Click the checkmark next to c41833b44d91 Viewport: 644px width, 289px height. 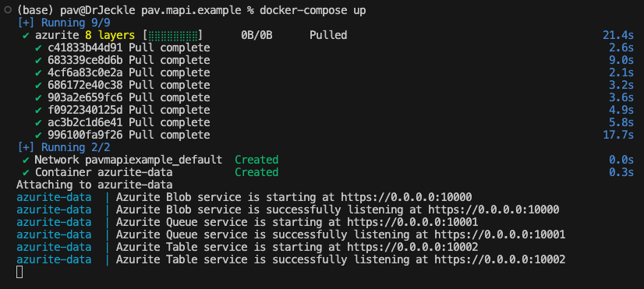(39, 48)
